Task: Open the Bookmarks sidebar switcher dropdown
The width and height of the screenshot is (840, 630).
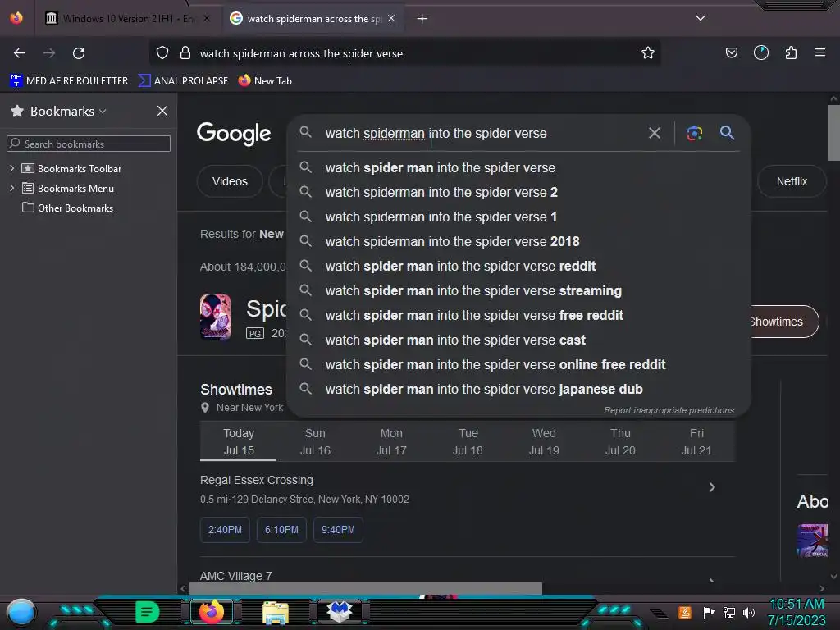Action: click(x=68, y=111)
